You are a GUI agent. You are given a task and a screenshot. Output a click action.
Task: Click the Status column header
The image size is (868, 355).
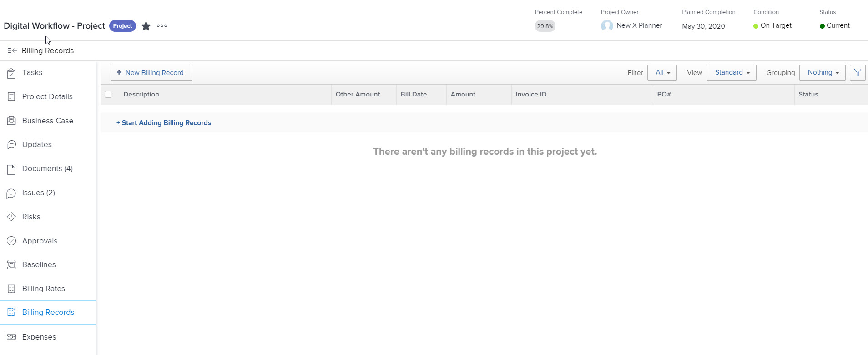pos(808,95)
